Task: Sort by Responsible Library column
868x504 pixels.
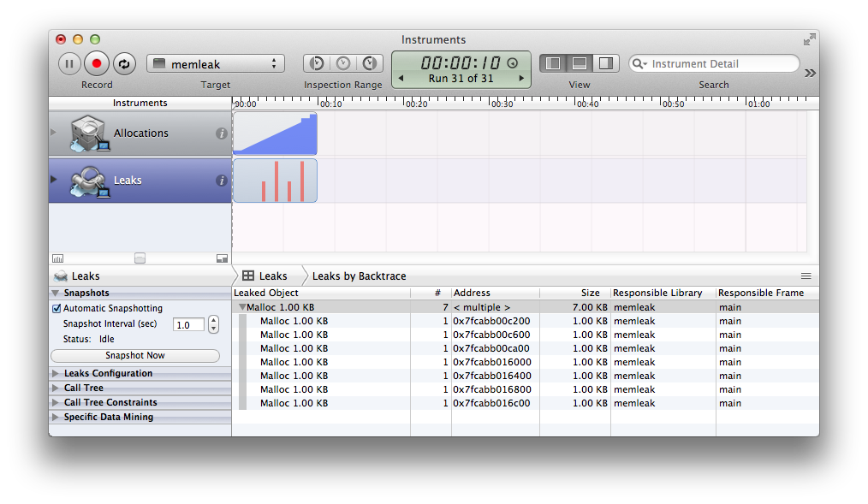Action: [663, 294]
